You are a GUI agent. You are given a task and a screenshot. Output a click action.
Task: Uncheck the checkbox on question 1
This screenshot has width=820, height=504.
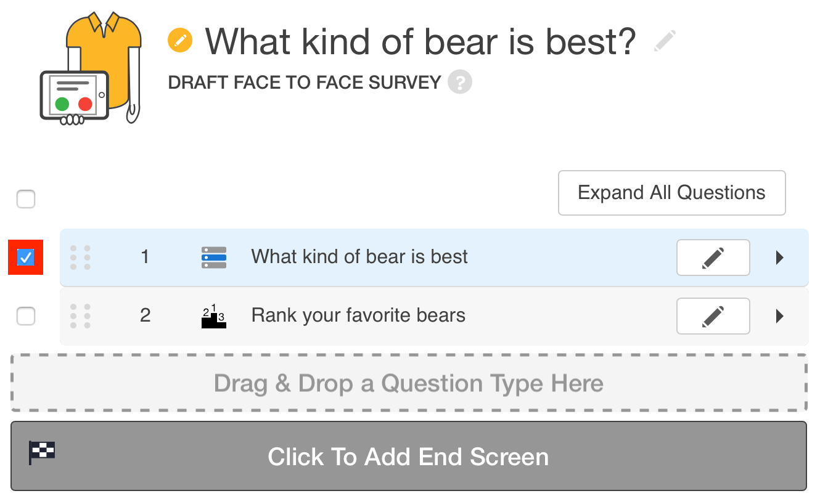[25, 257]
